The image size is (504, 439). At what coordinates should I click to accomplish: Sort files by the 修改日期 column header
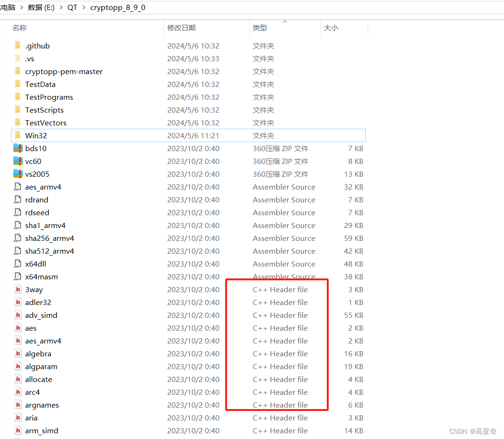pyautogui.click(x=181, y=28)
